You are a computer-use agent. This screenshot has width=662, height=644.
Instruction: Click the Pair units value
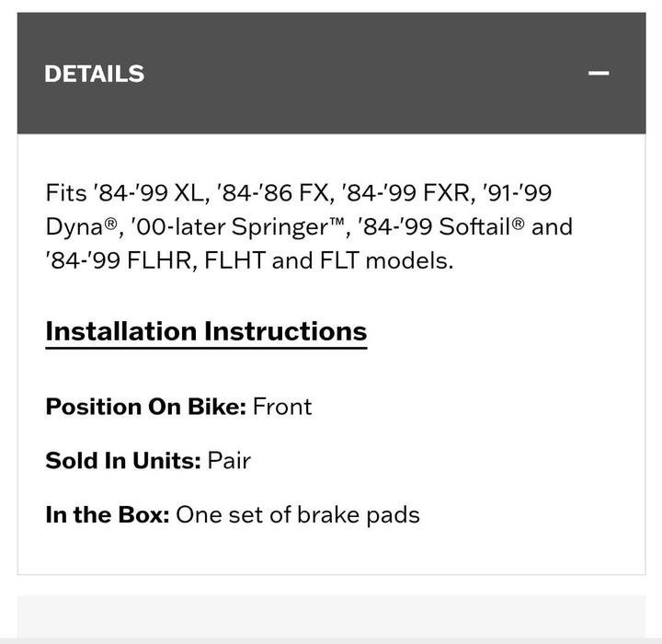click(x=229, y=460)
